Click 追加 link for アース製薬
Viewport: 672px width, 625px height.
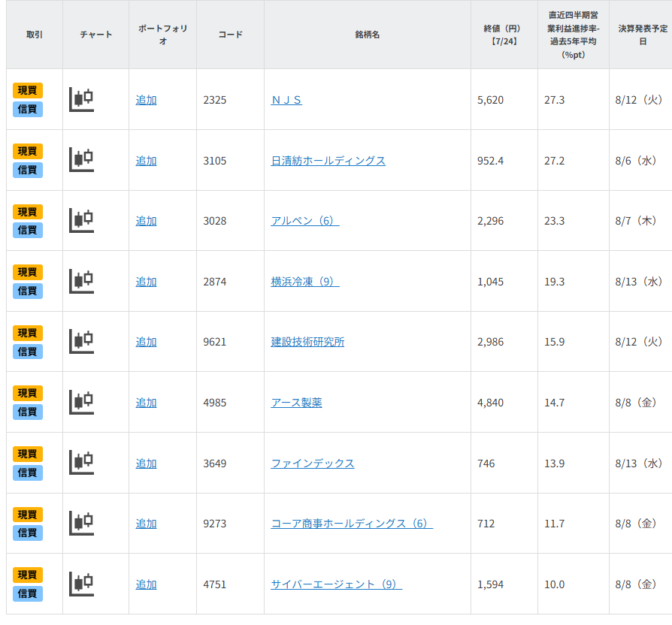[146, 403]
